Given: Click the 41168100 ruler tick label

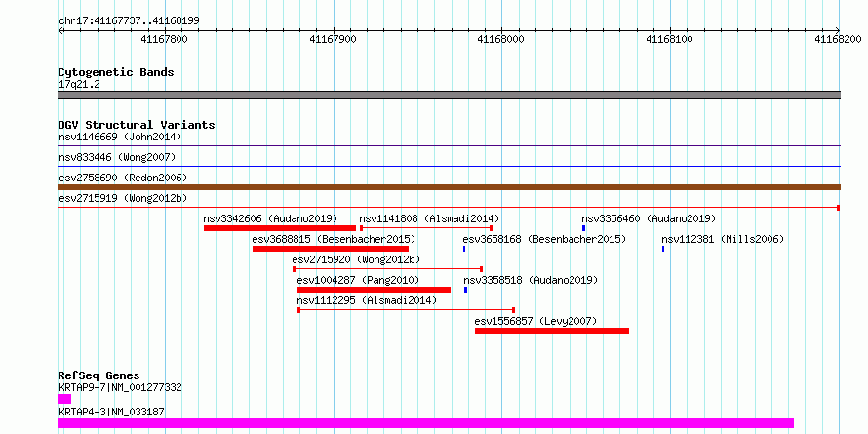Looking at the screenshot, I should pos(670,39).
